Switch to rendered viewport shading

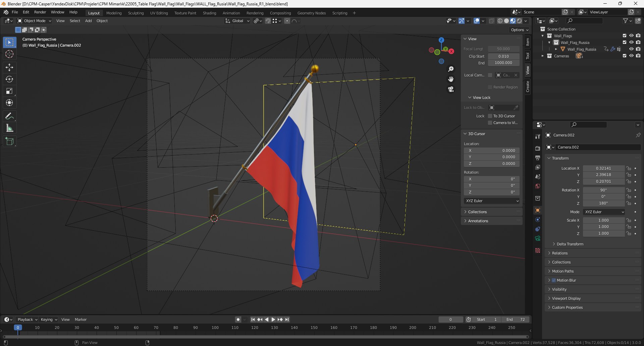pos(519,21)
